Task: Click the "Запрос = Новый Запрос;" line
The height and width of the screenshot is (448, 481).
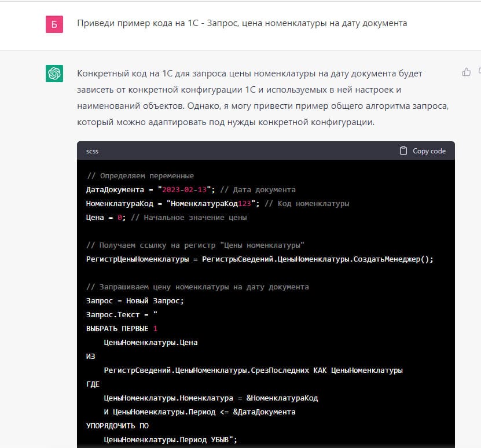Action: (135, 301)
